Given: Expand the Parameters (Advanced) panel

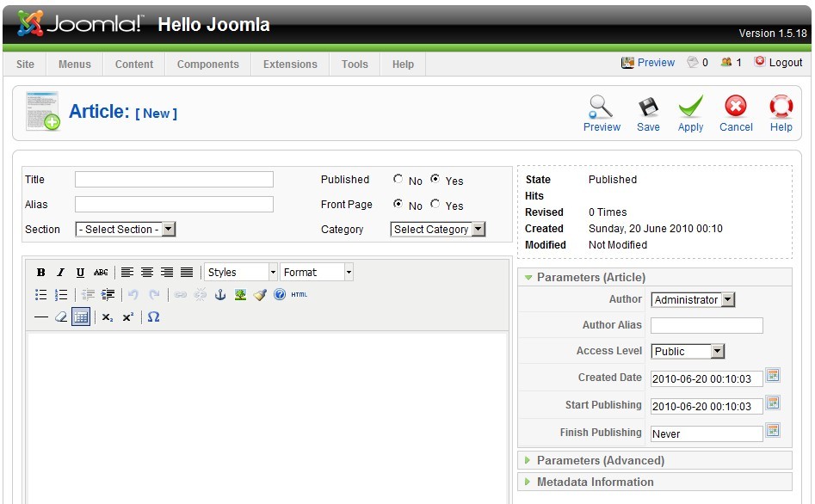Looking at the screenshot, I should click(655, 460).
